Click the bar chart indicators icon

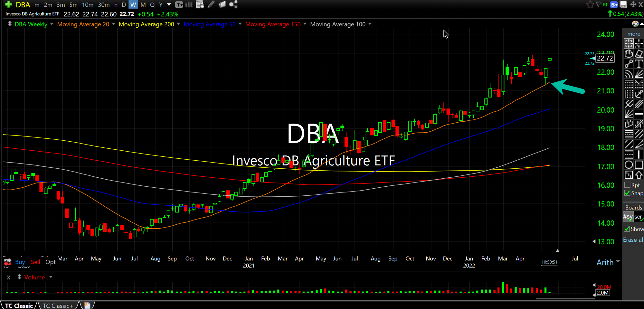tap(189, 5)
